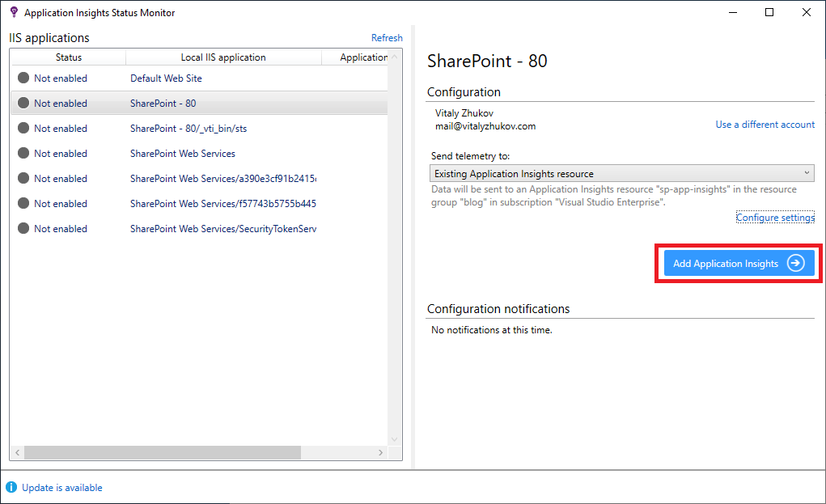Click the arrow circle inside Add Application Insights
This screenshot has width=826, height=504.
click(x=795, y=263)
